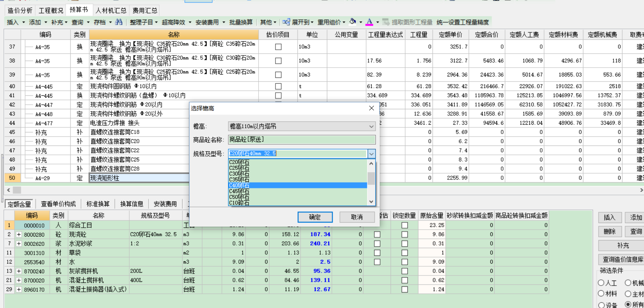
Task: Toggle 暂估 checkbox for 草袋 row
Action: [377, 253]
